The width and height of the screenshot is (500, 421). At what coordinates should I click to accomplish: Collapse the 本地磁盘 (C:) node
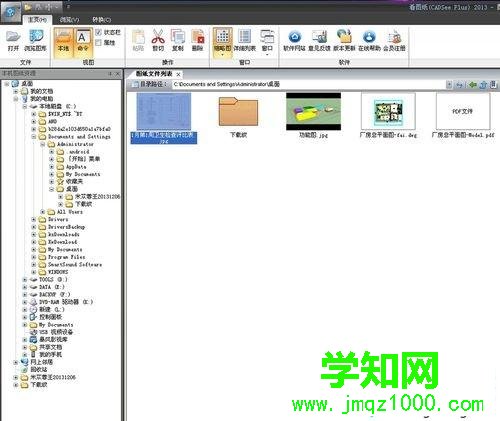(x=25, y=107)
